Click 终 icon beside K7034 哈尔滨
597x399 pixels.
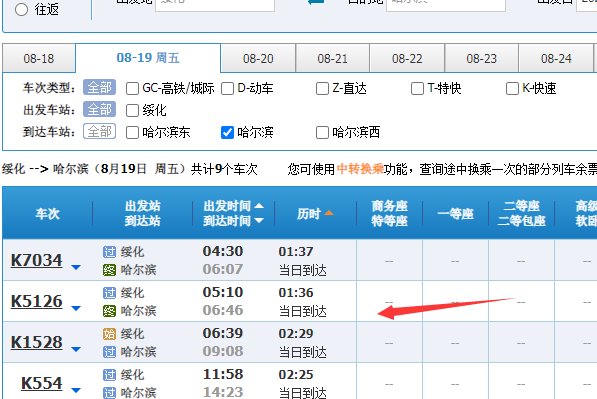point(109,270)
